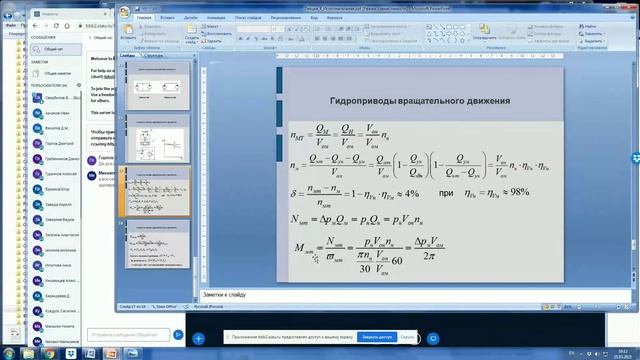This screenshot has width=640, height=360.
Task: Open the font name combo box
Action: click(x=253, y=29)
